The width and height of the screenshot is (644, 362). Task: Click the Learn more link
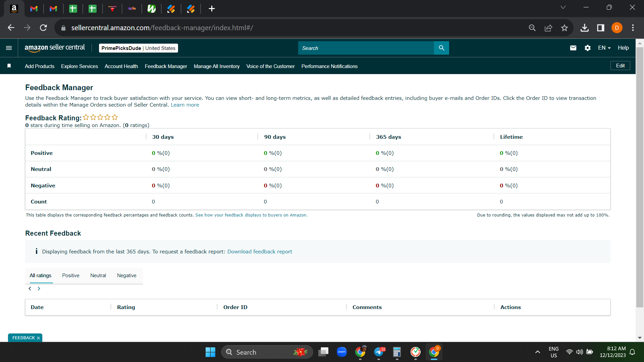[x=185, y=105]
